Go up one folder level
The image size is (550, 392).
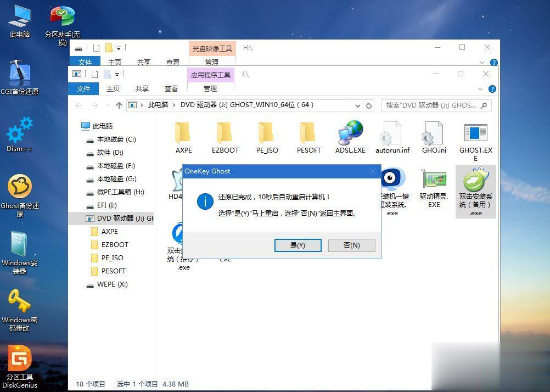click(119, 105)
